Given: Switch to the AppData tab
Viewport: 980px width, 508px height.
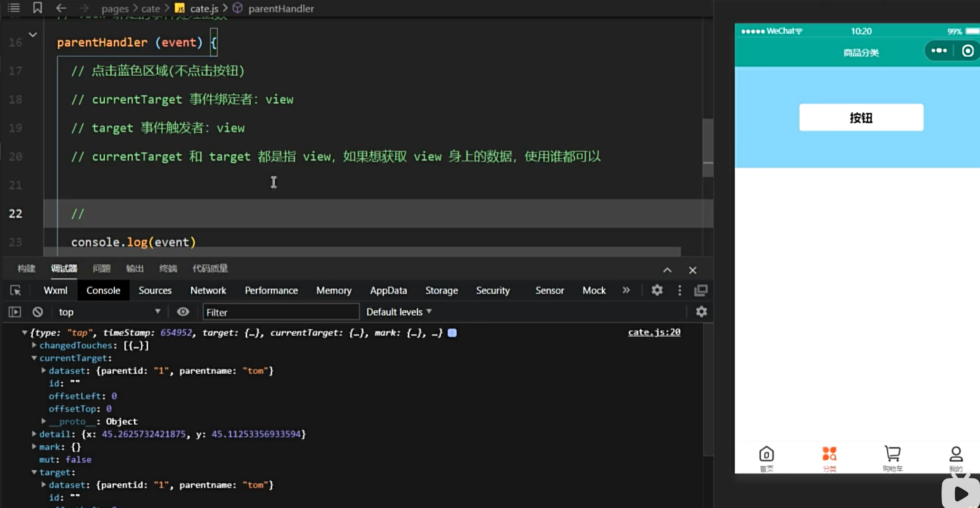Looking at the screenshot, I should [388, 290].
